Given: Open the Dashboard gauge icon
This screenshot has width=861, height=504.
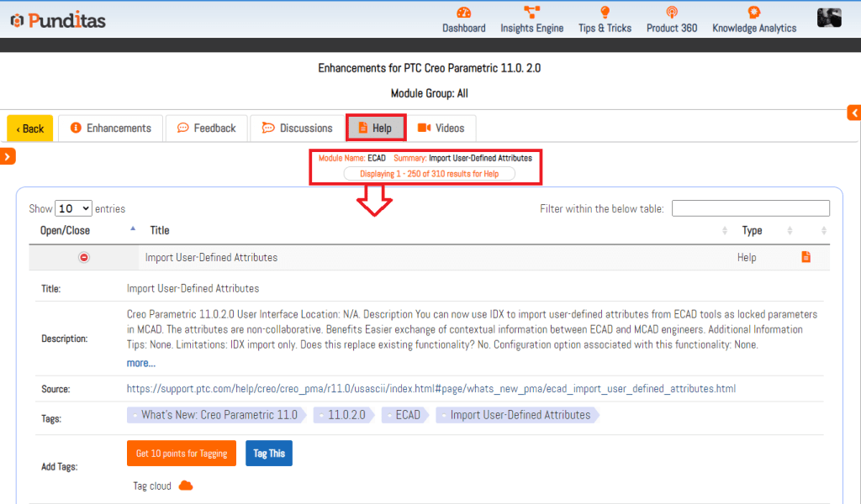Looking at the screenshot, I should (x=463, y=13).
